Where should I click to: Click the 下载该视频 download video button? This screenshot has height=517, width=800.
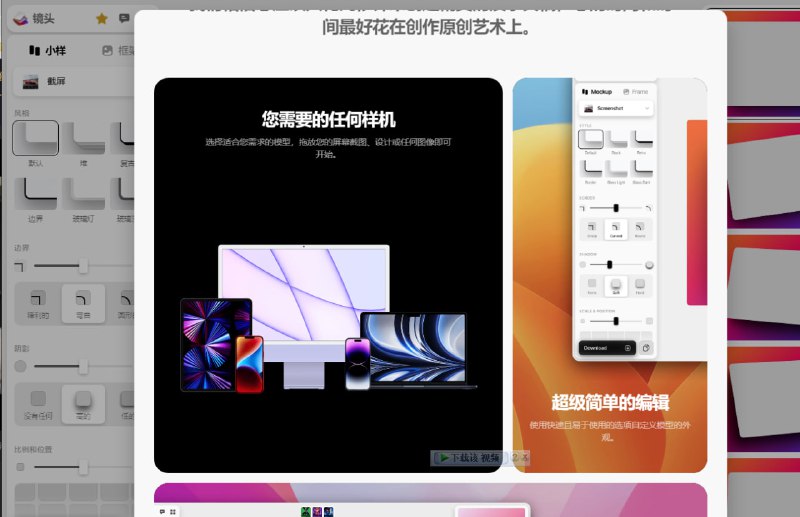(470, 458)
